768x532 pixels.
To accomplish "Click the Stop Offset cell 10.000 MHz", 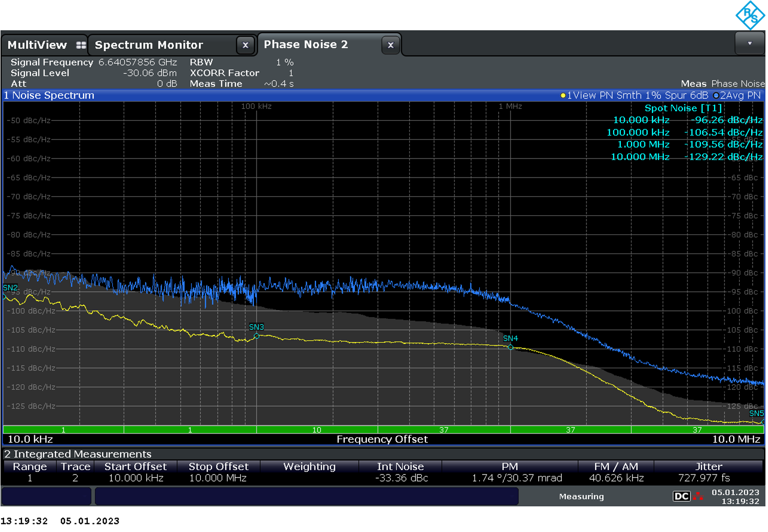I will click(x=218, y=478).
